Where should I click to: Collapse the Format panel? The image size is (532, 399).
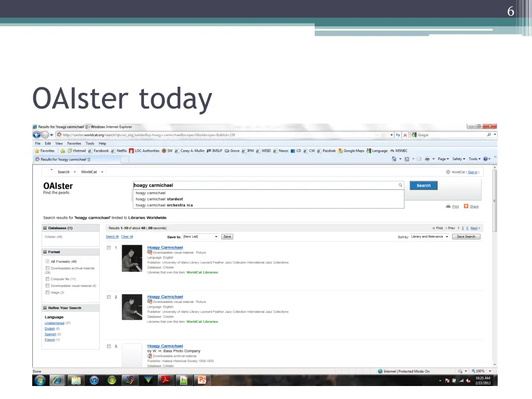45,252
